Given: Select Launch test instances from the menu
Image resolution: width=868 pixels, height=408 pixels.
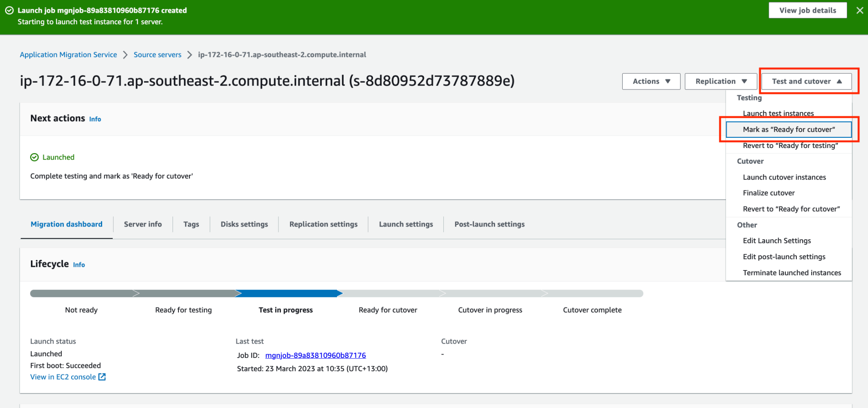Looking at the screenshot, I should [778, 113].
